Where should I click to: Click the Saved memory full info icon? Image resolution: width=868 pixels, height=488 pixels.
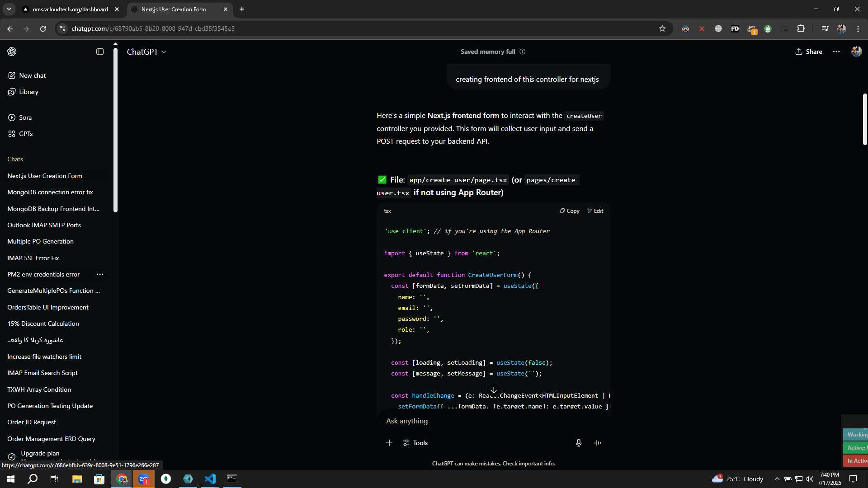[x=523, y=52]
